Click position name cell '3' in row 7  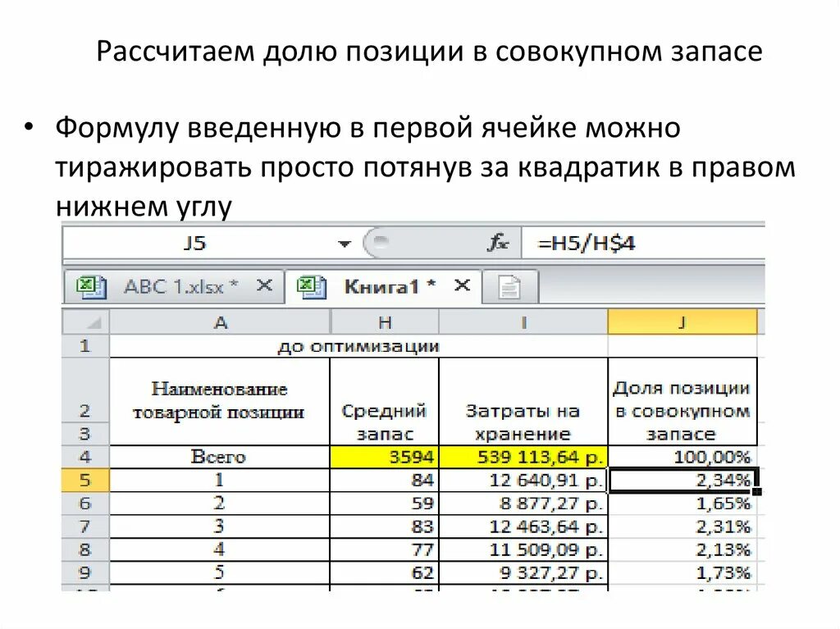(220, 526)
